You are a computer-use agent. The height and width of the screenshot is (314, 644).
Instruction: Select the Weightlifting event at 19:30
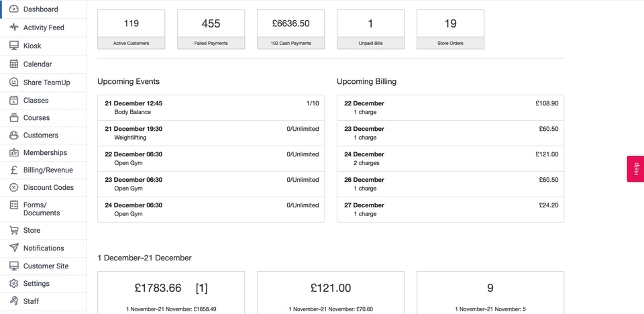pyautogui.click(x=211, y=134)
